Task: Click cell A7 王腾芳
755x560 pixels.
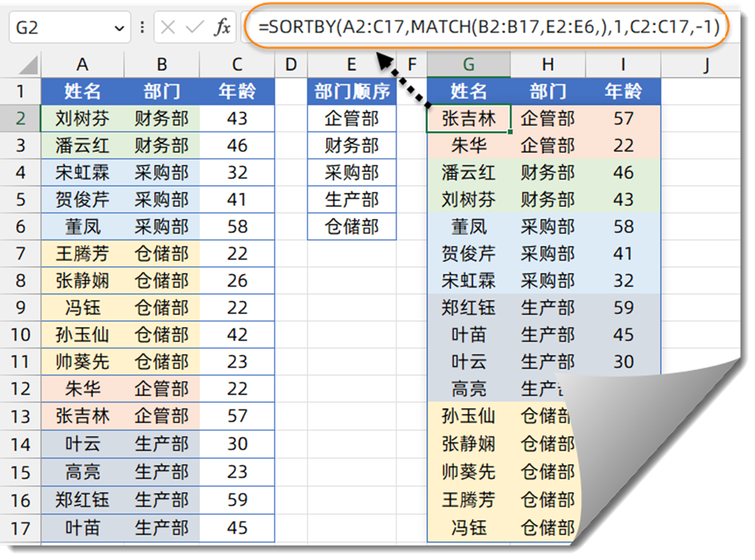Action: coord(82,253)
